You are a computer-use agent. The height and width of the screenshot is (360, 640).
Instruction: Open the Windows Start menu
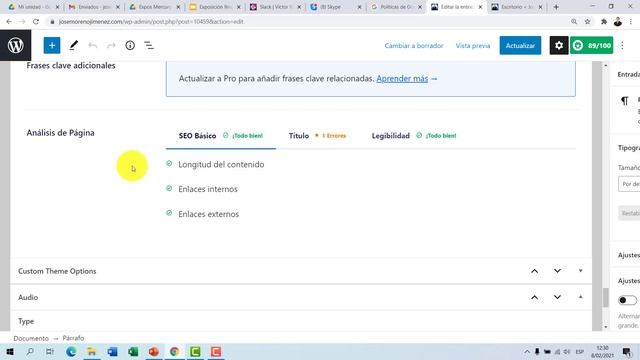click(9, 351)
